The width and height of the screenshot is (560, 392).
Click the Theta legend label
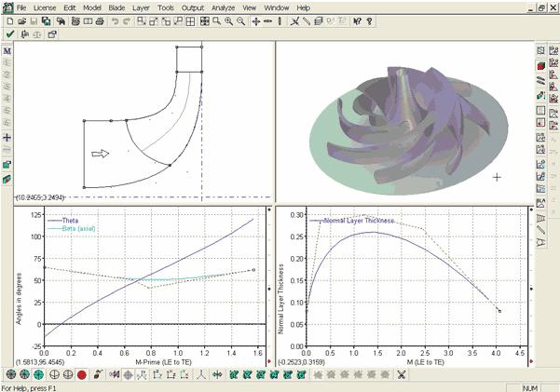tap(70, 221)
